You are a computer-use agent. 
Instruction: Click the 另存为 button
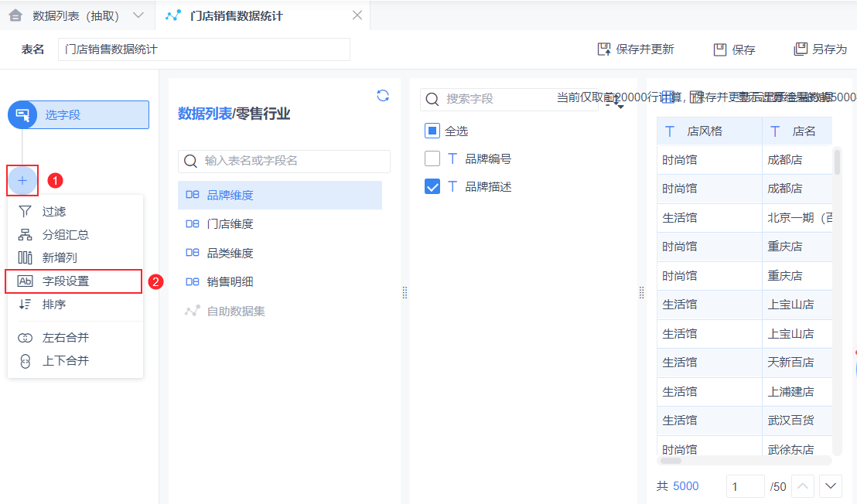tap(820, 49)
